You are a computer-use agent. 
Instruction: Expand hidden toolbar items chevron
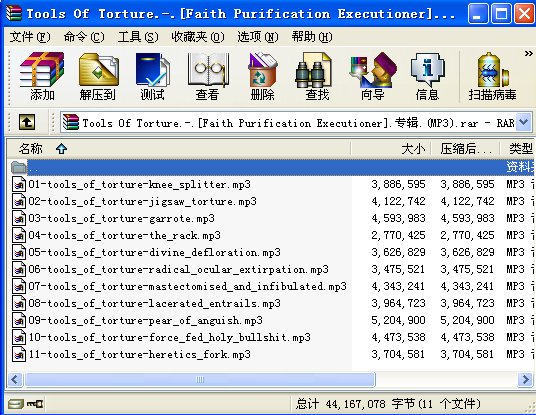(528, 53)
